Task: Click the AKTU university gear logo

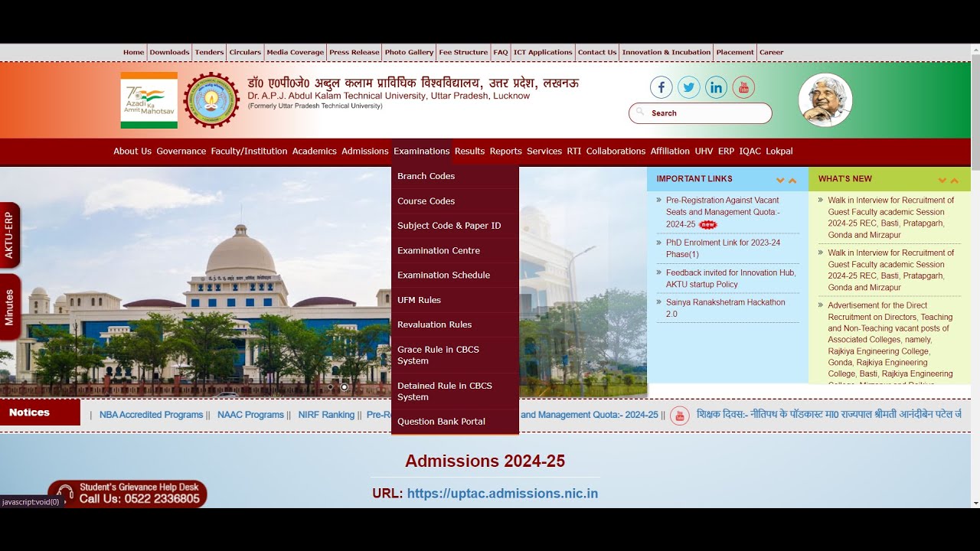Action: pos(211,99)
